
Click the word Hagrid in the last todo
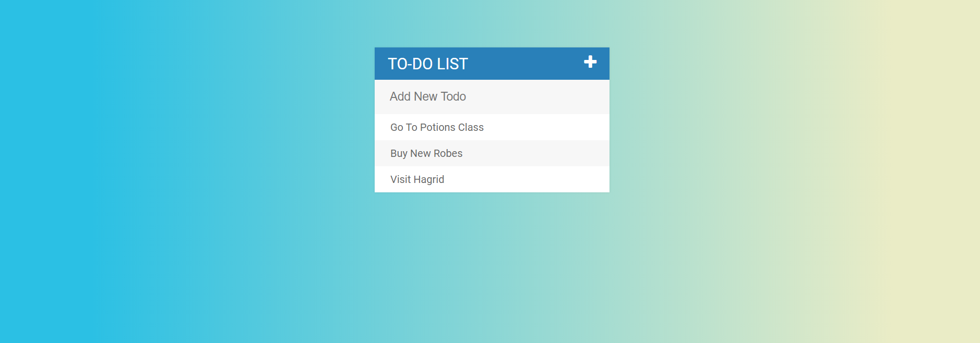pyautogui.click(x=428, y=179)
